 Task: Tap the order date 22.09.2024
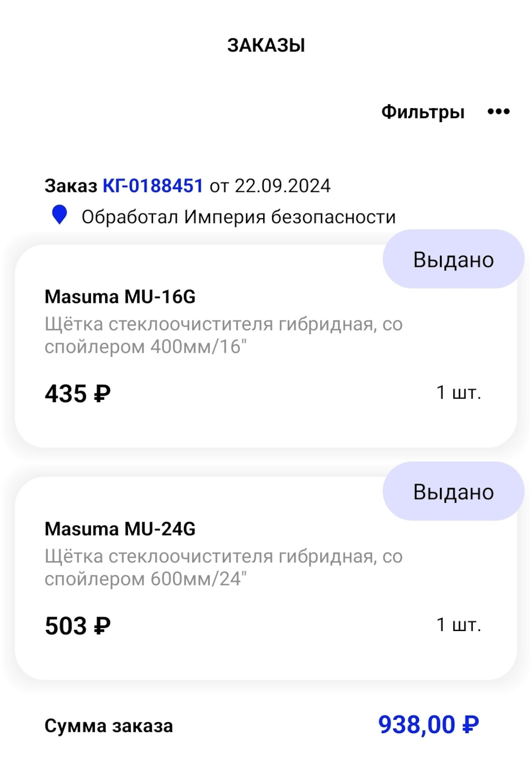pyautogui.click(x=283, y=186)
